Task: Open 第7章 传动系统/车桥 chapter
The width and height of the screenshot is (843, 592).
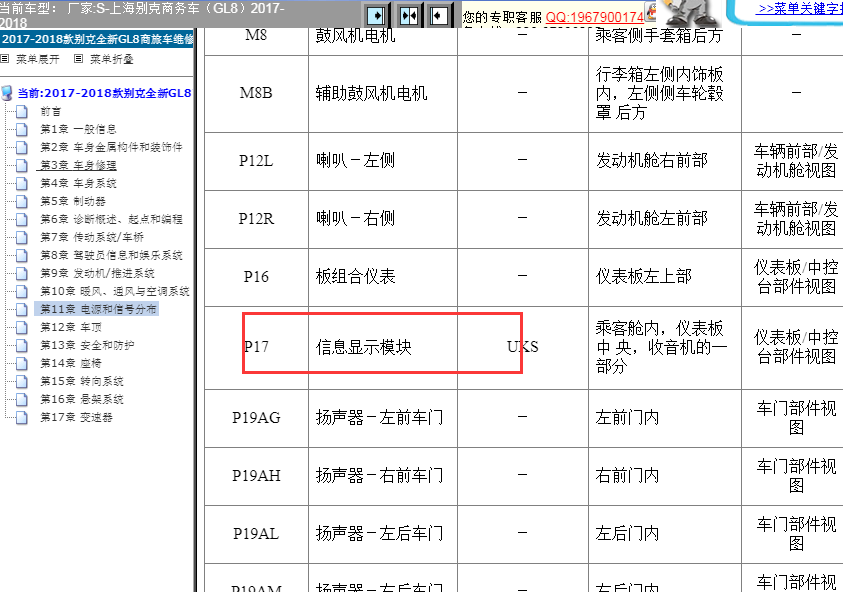Action: click(92, 238)
